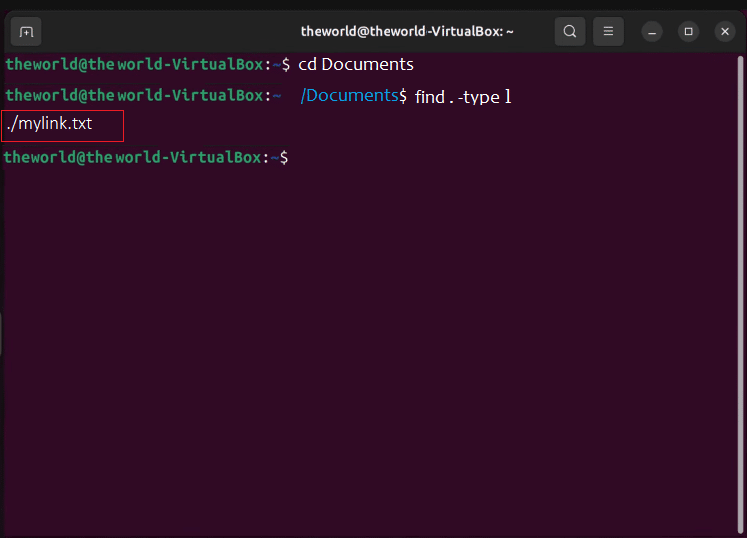Click the word 'find' in the command
Screen dimensions: 748x540
[429, 97]
